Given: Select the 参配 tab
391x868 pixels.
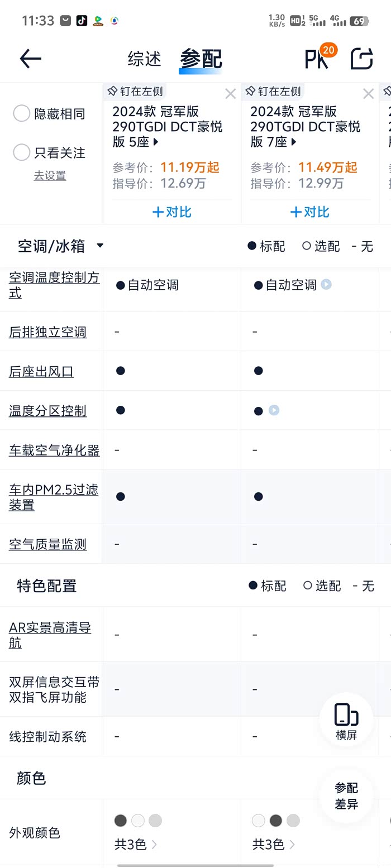Looking at the screenshot, I should (x=201, y=59).
